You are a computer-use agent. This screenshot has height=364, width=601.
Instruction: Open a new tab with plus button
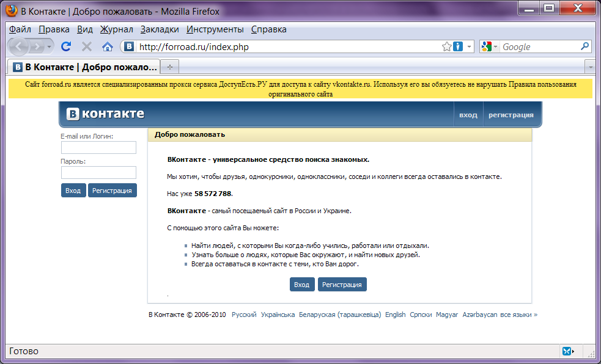pos(170,67)
